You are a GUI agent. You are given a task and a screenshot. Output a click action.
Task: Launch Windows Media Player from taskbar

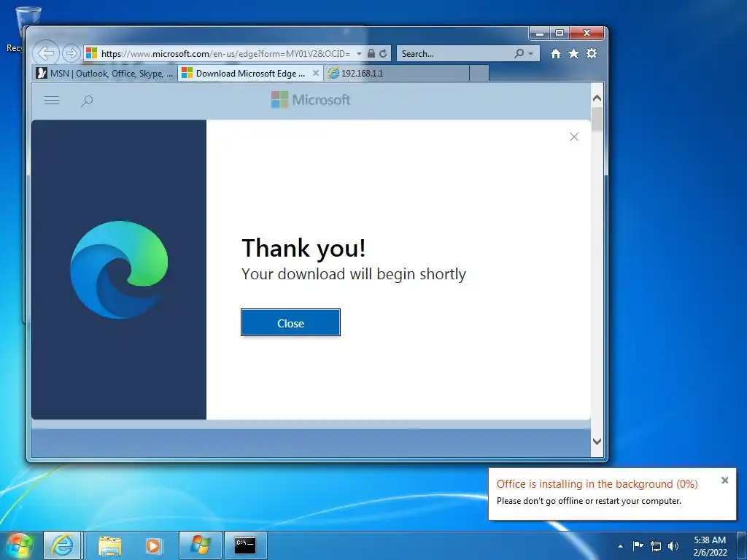coord(153,545)
